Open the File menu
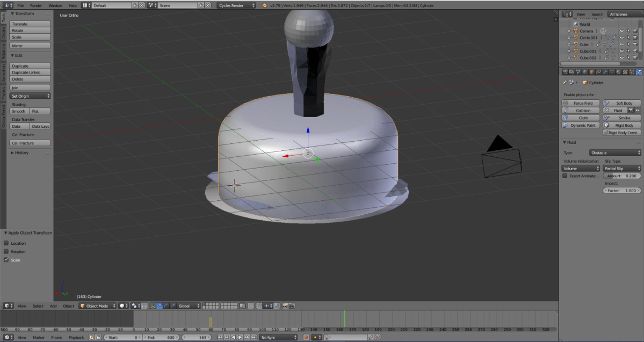 (x=20, y=6)
